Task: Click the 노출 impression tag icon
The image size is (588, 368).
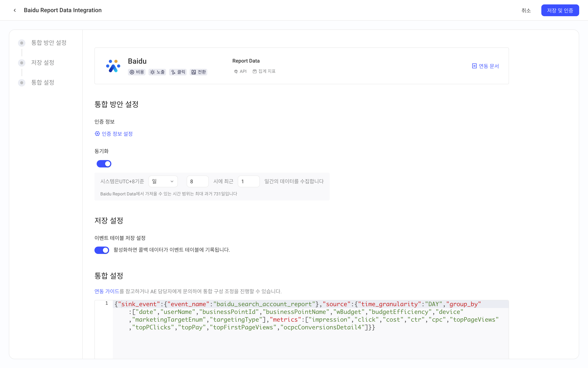Action: 152,72
